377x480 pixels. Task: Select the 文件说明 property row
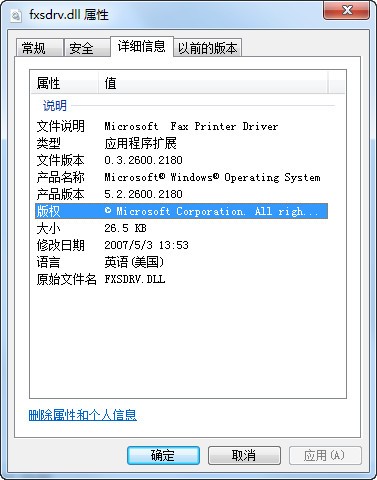pos(181,126)
